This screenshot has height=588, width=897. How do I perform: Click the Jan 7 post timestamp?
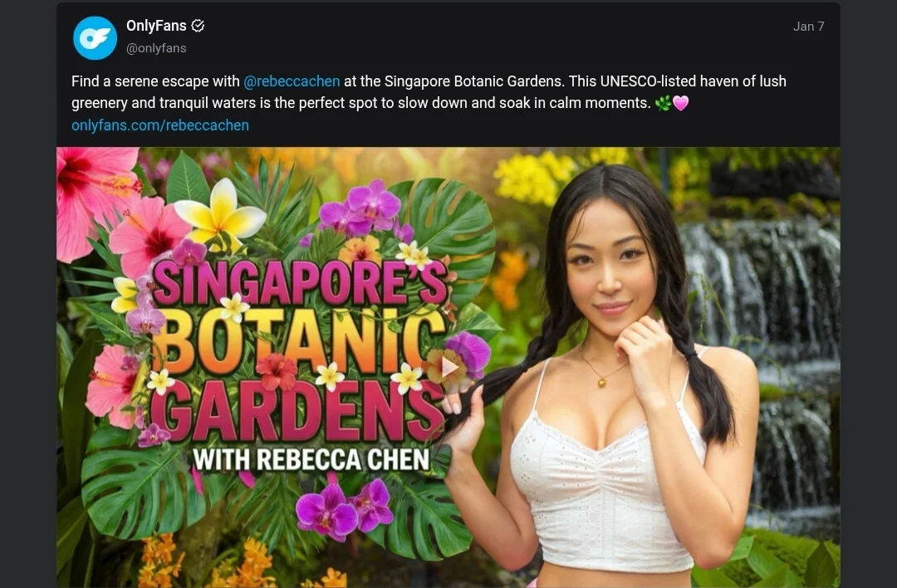(x=808, y=26)
